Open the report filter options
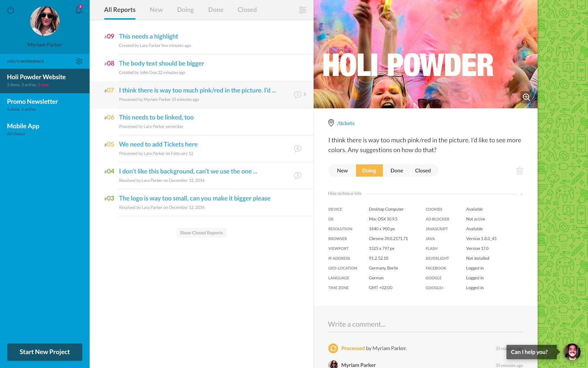Image resolution: width=588 pixels, height=368 pixels. tap(302, 10)
